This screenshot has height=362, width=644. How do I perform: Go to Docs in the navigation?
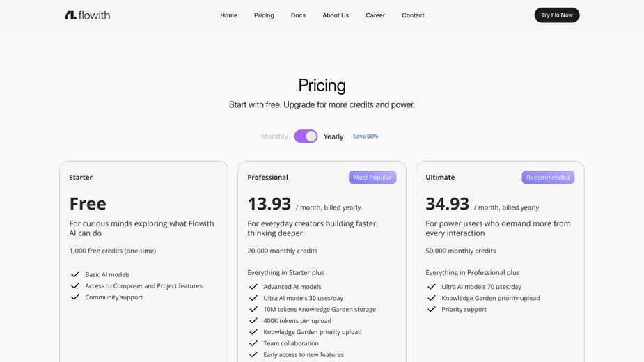pyautogui.click(x=298, y=15)
